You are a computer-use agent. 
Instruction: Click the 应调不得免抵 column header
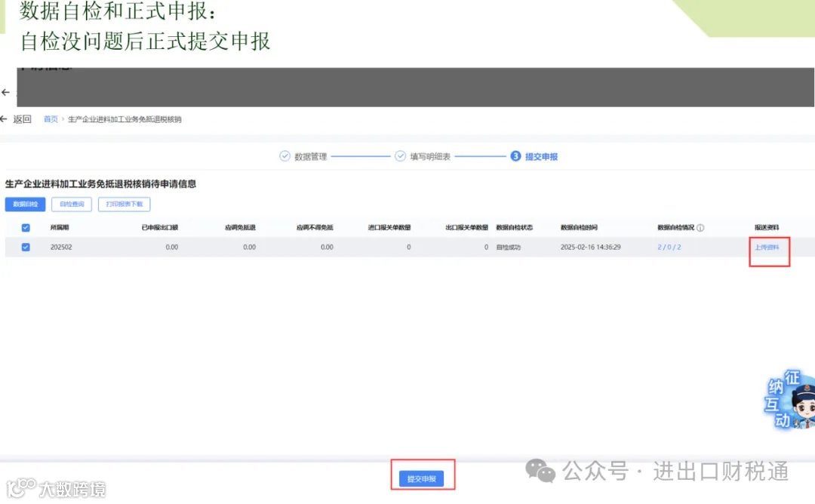(x=315, y=228)
